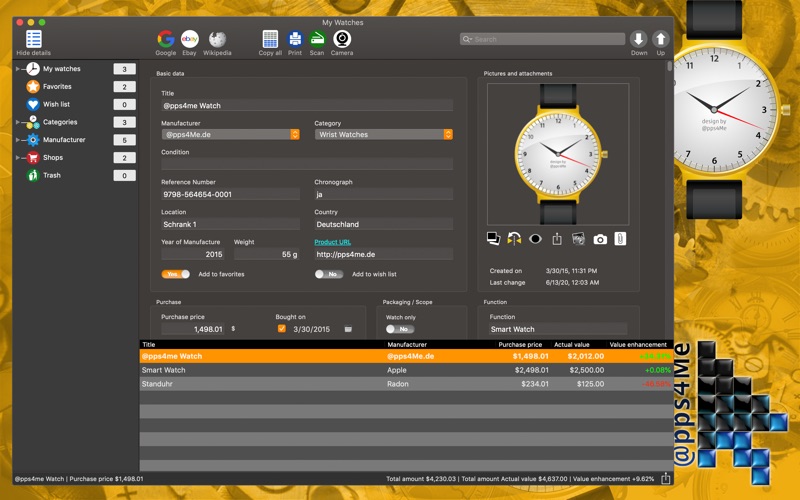Open Wish list in the sidebar
This screenshot has height=500, width=800.
(x=56, y=104)
